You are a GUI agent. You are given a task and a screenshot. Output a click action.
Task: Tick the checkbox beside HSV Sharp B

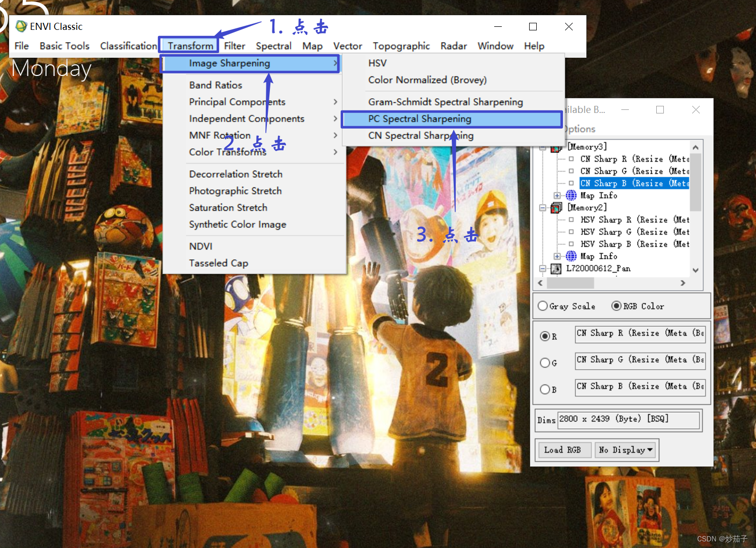click(571, 244)
